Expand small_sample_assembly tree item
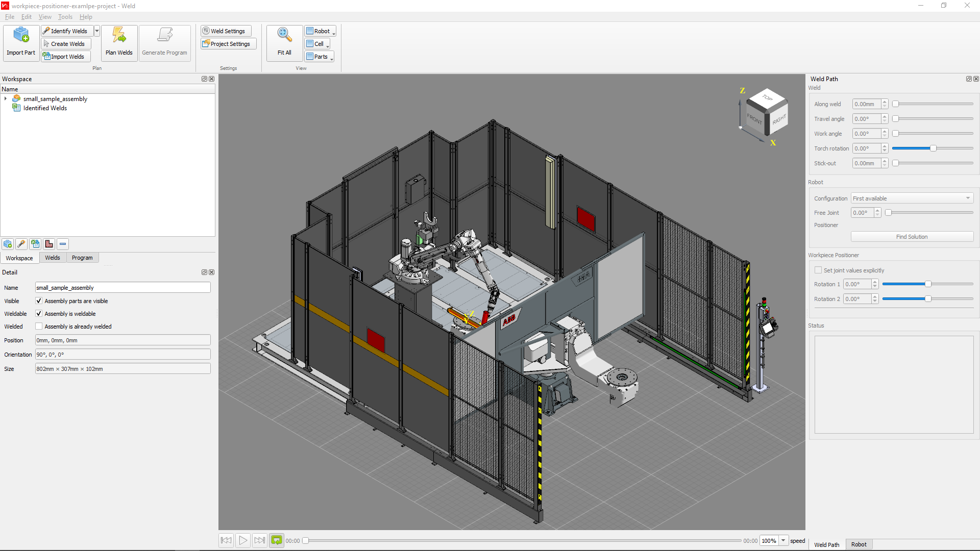The width and height of the screenshot is (980, 551). pyautogui.click(x=6, y=99)
